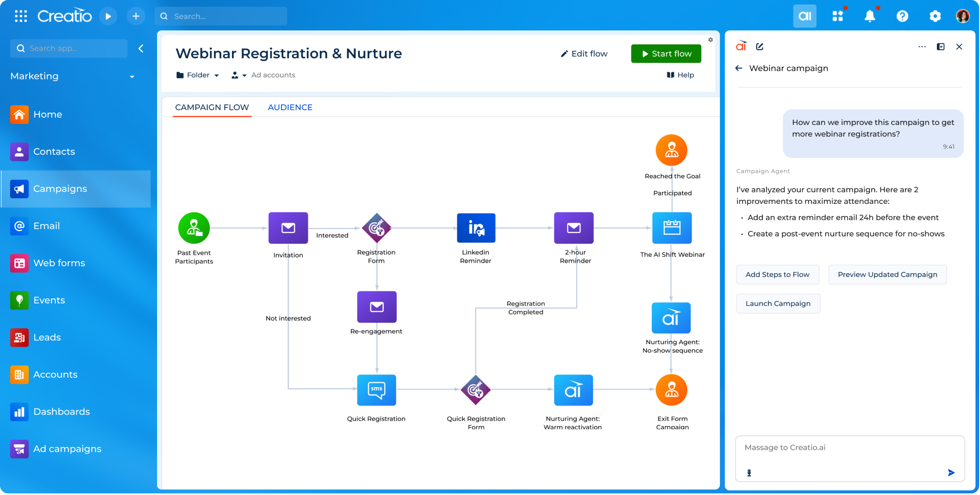Select the Leads icon in the sidebar

click(19, 337)
